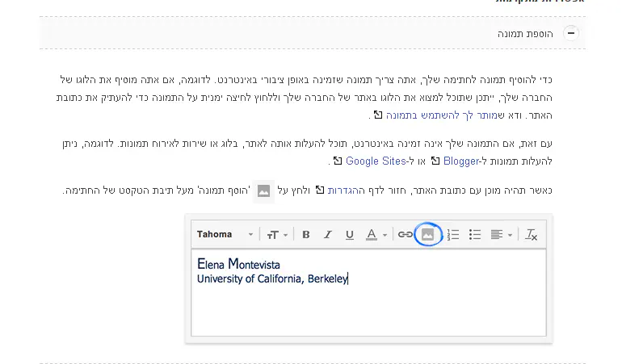This screenshot has height=364, width=643.
Task: Click the circled Insert Image icon
Action: pos(428,235)
